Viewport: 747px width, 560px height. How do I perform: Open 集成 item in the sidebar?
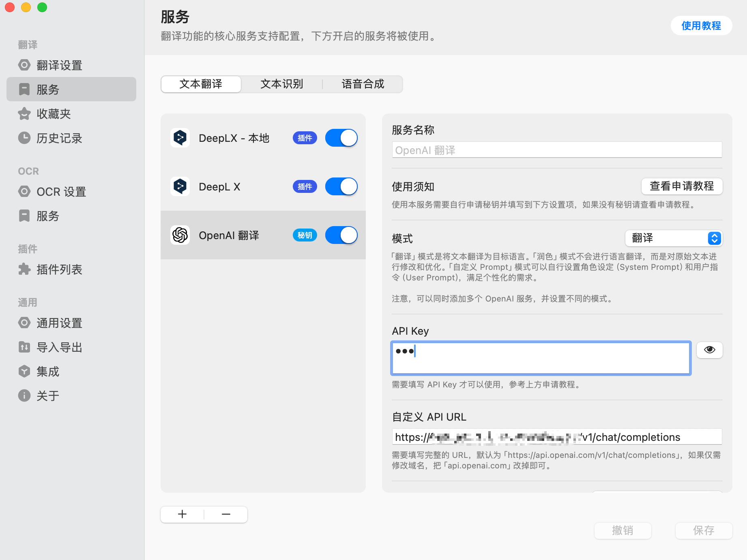pyautogui.click(x=71, y=372)
